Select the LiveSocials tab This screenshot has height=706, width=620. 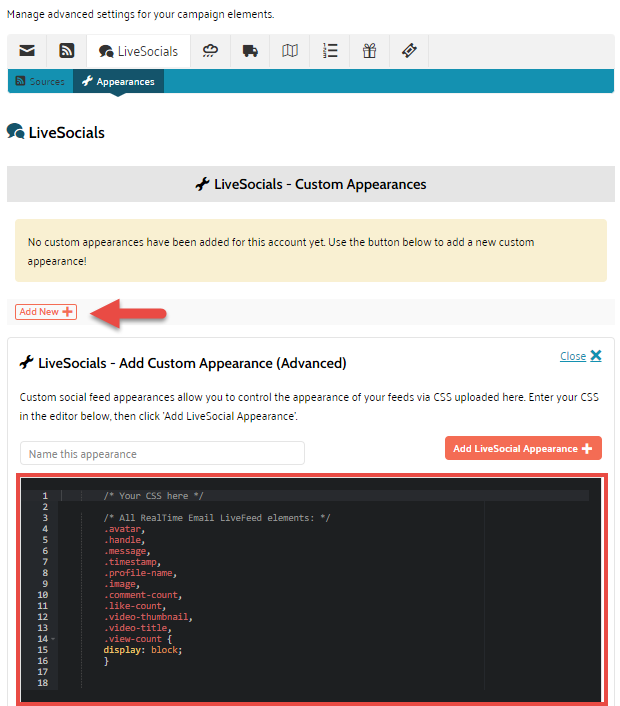(x=138, y=51)
